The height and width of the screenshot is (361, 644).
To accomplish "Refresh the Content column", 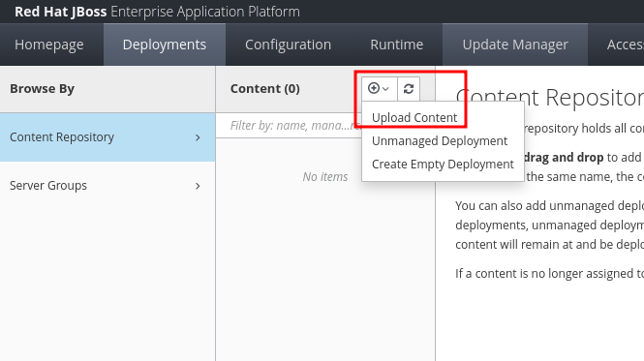I will 409,88.
